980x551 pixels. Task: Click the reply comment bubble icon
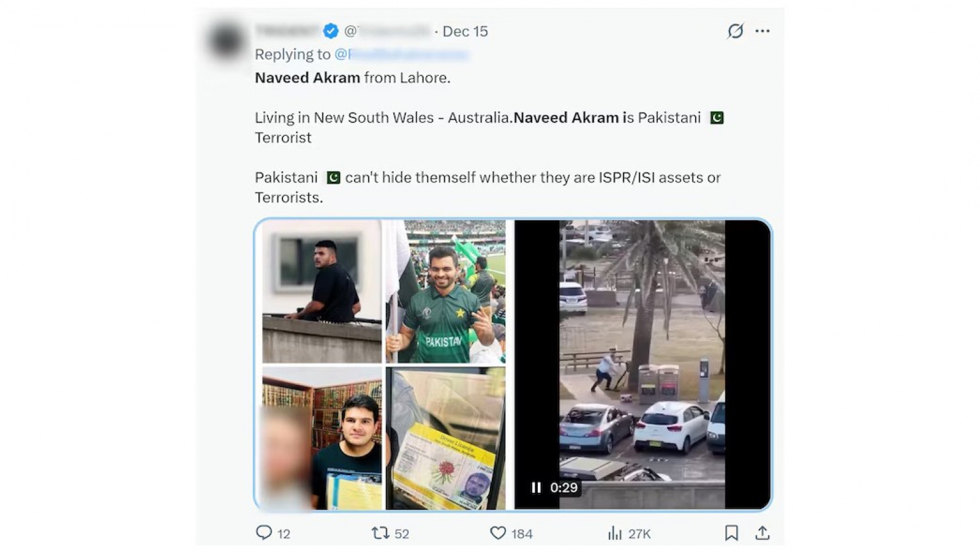tap(263, 533)
